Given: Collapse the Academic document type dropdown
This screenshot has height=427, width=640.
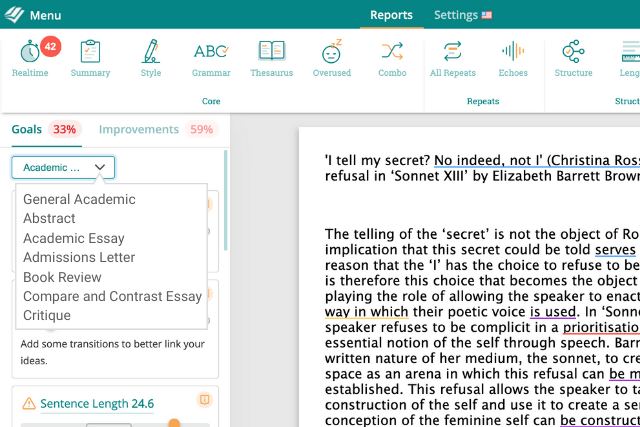Looking at the screenshot, I should 63,167.
